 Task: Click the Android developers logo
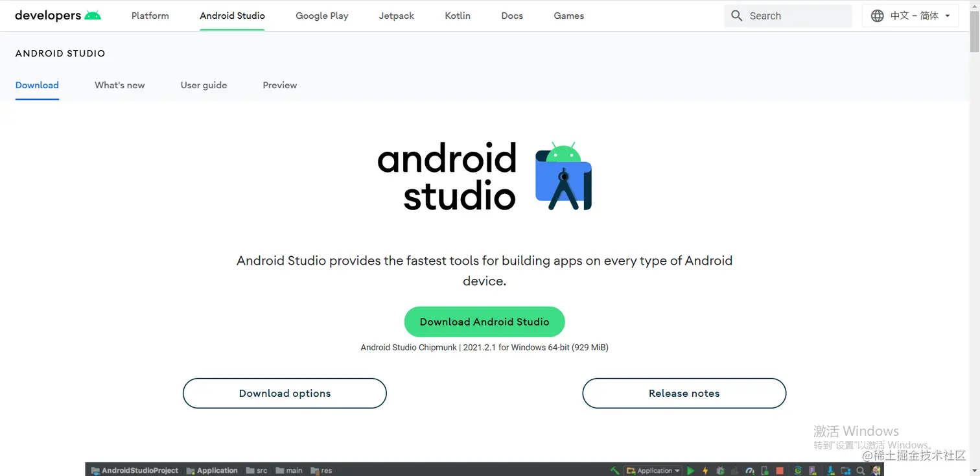58,16
